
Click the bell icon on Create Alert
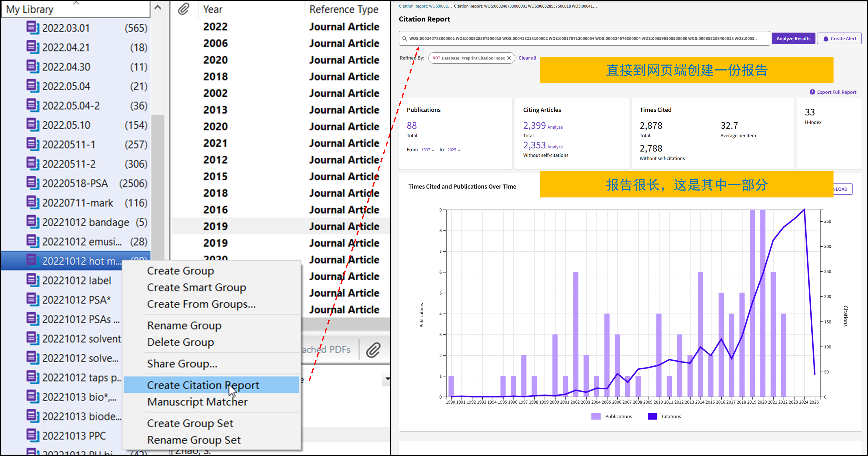826,39
